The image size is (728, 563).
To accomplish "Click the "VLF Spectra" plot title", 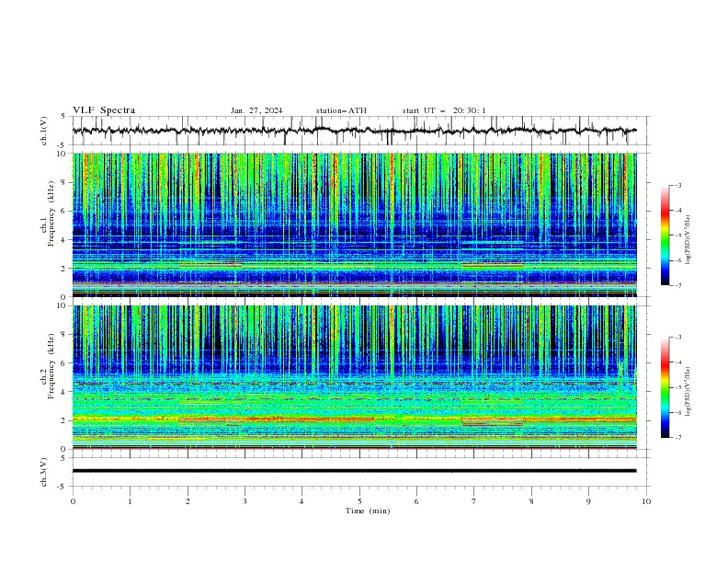I will pos(104,110).
